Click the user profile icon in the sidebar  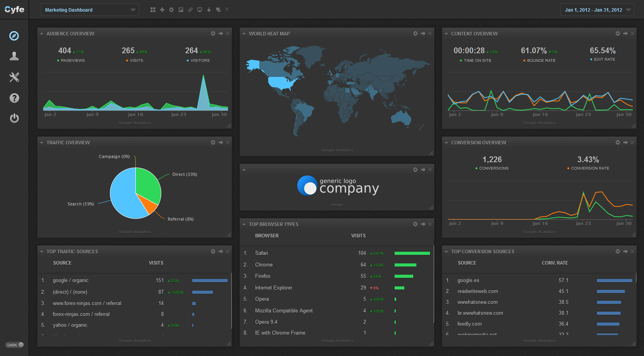click(14, 56)
